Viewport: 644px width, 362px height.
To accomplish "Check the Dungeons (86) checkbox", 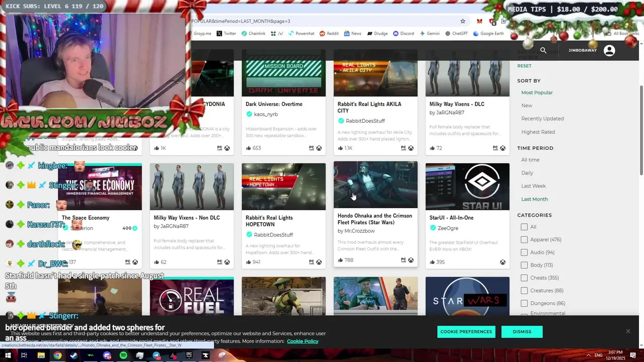I will (524, 303).
